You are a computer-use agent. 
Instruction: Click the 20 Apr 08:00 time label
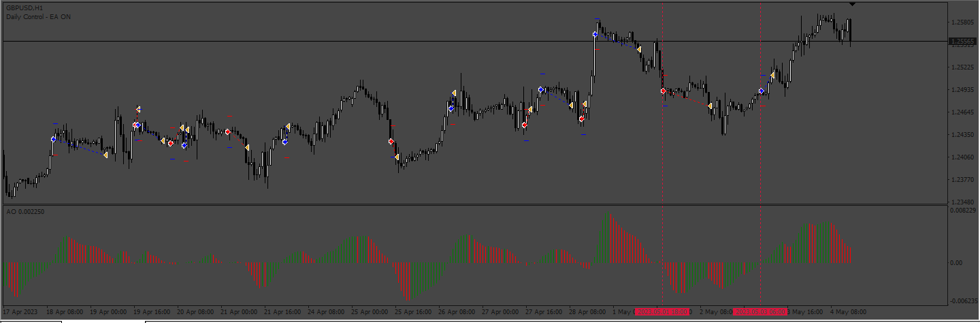195,312
